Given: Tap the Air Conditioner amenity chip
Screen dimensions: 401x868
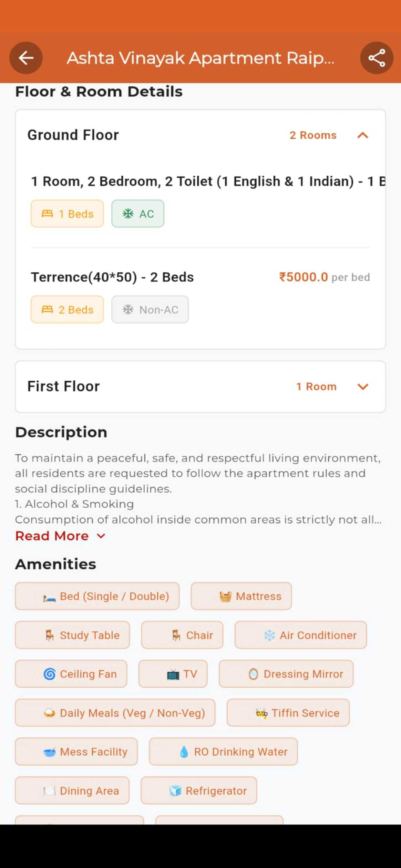Looking at the screenshot, I should [301, 635].
